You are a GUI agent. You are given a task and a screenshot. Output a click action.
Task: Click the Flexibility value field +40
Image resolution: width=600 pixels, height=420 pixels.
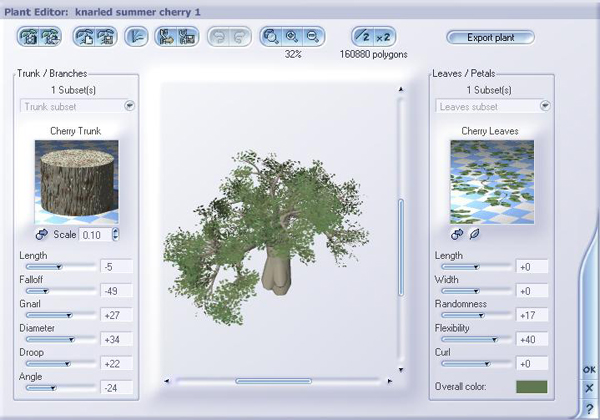point(532,339)
